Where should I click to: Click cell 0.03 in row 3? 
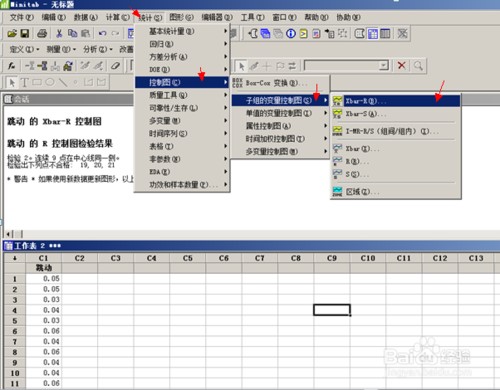[x=44, y=300]
